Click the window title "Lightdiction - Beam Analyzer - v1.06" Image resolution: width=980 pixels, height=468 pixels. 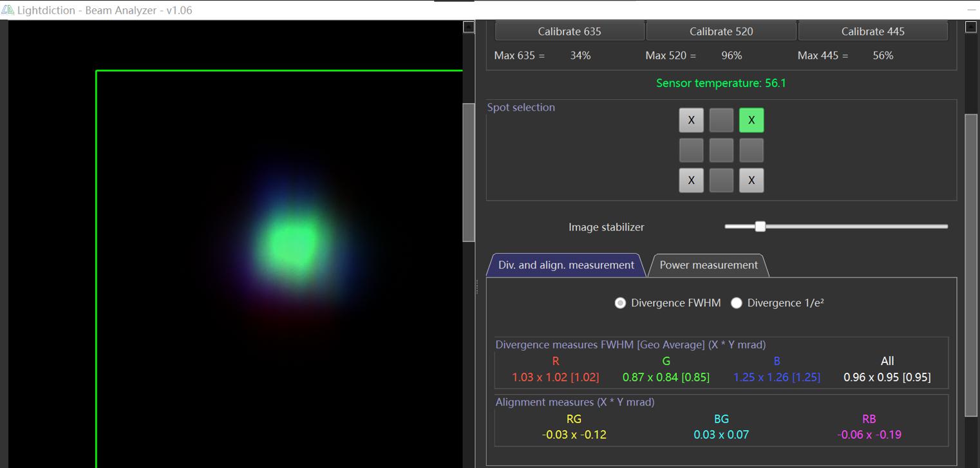point(105,10)
